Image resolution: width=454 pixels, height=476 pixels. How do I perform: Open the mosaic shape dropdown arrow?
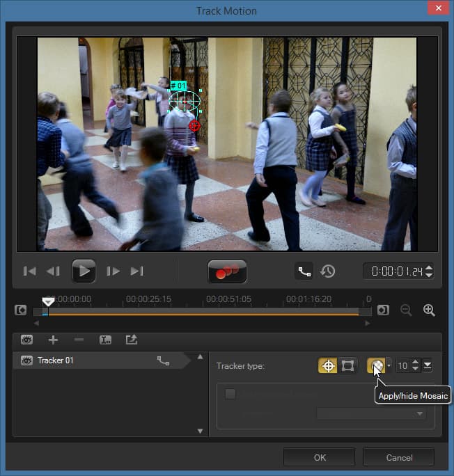click(x=389, y=365)
